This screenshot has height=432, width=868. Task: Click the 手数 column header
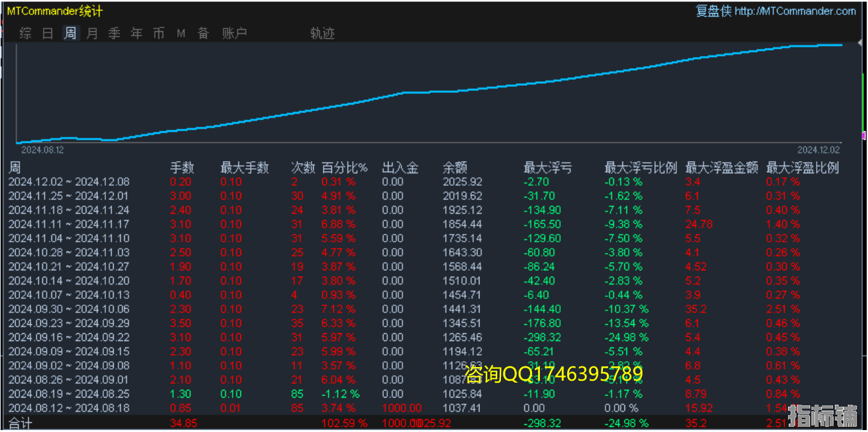click(182, 168)
